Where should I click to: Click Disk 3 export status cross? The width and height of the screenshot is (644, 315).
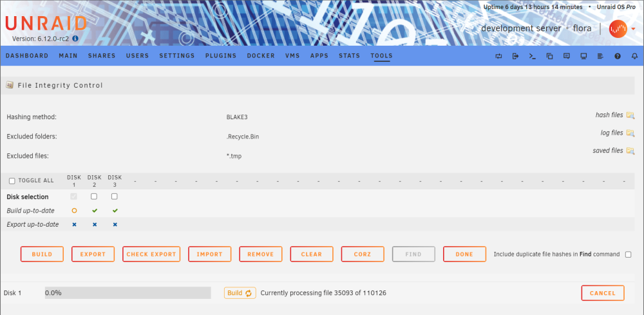pos(115,225)
